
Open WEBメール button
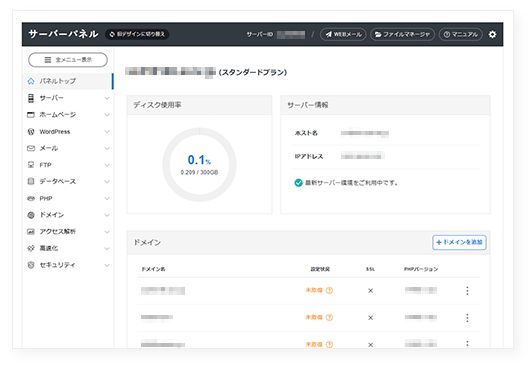click(x=343, y=34)
